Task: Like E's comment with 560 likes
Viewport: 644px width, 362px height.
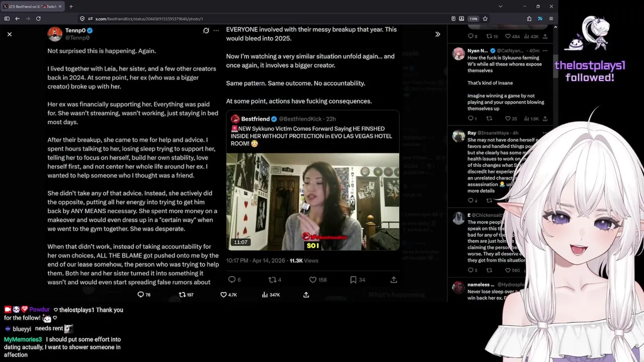Action: click(x=512, y=270)
